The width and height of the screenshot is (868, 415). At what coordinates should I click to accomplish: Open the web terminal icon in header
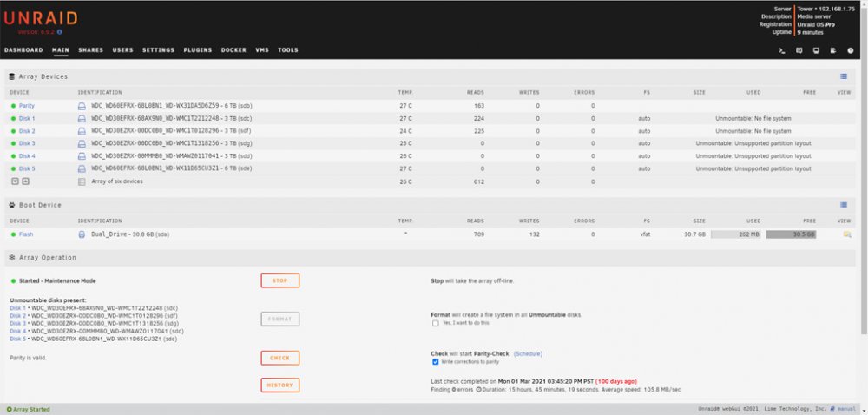tap(782, 50)
